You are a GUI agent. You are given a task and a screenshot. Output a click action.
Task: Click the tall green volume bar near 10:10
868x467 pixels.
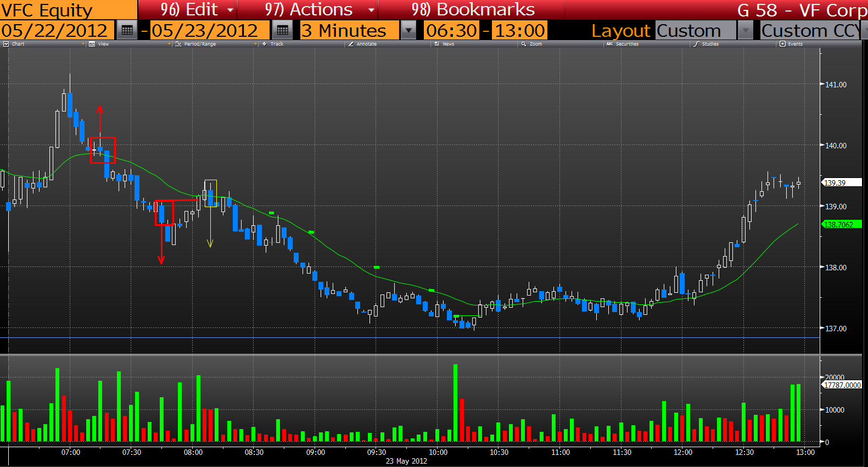pos(456,403)
